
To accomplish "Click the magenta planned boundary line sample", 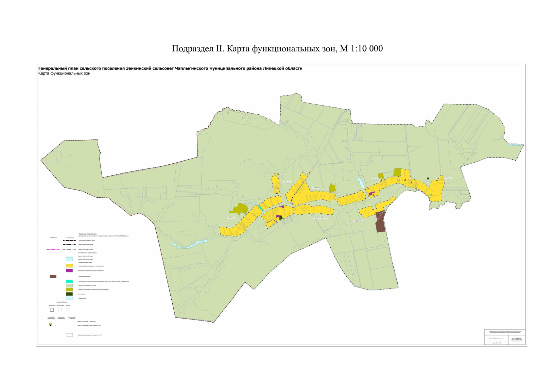I will tap(53, 249).
